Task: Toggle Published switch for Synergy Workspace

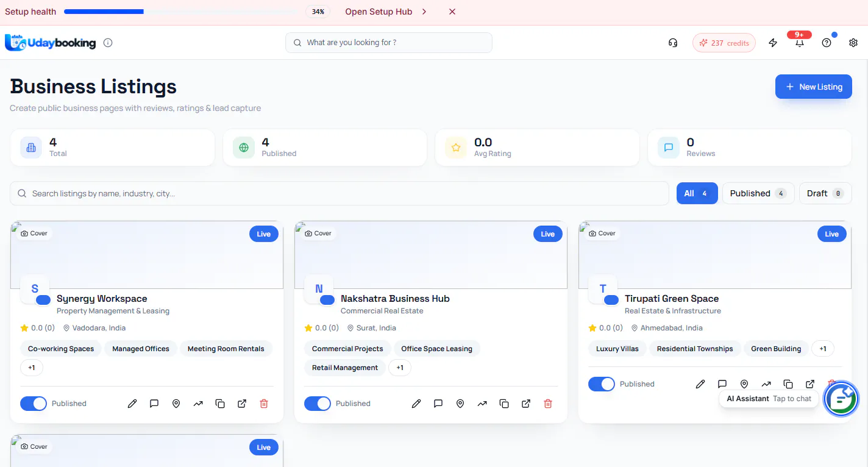Action: click(x=34, y=404)
